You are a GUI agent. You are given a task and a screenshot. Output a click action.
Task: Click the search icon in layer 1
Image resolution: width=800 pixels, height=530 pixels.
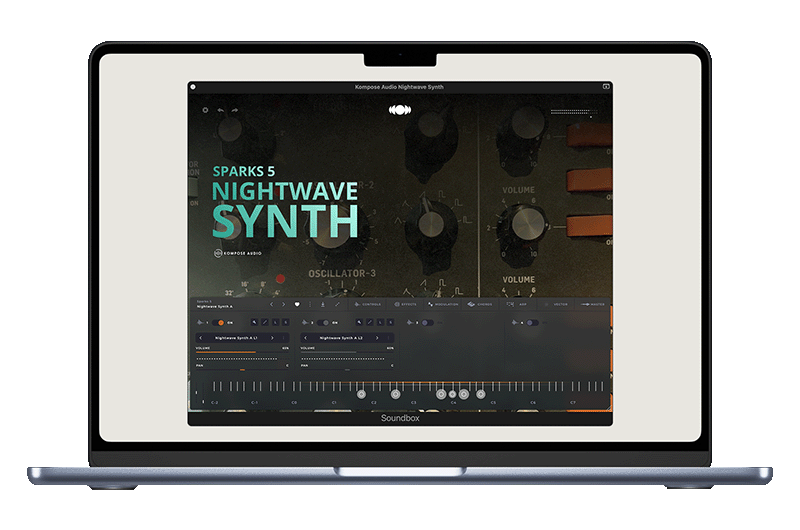pyautogui.click(x=254, y=322)
